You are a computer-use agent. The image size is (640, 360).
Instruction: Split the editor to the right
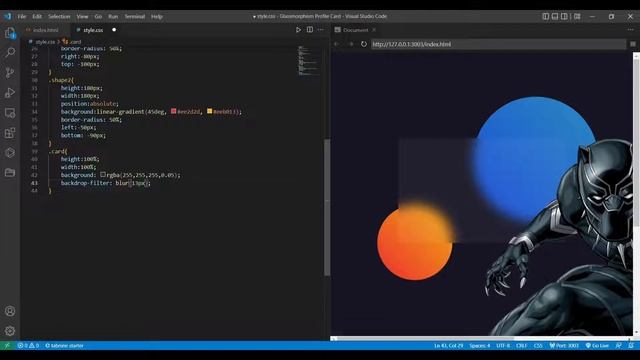[x=310, y=30]
